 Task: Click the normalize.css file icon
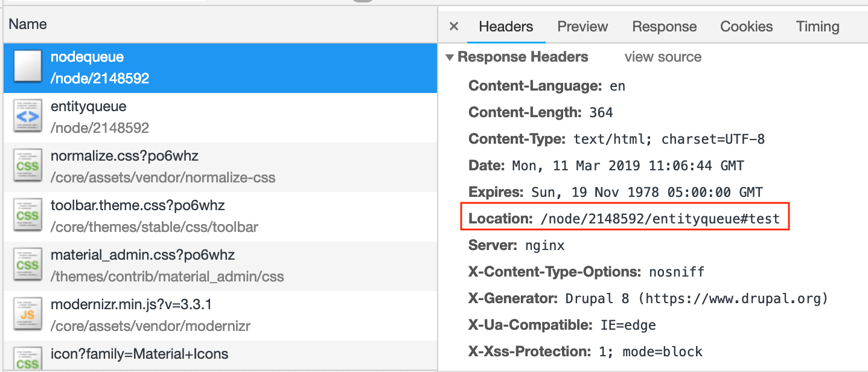[x=28, y=166]
